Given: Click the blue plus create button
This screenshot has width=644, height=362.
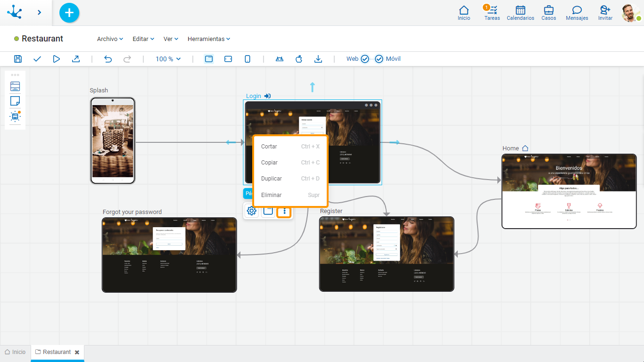Looking at the screenshot, I should pos(69,13).
